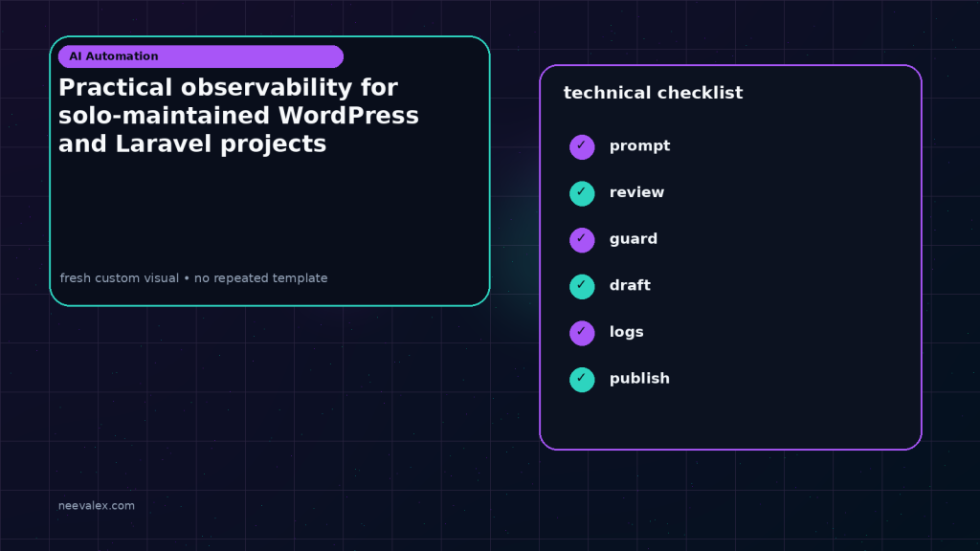Click the 'technical checklist' heading
This screenshot has width=980, height=551.
[x=653, y=93]
